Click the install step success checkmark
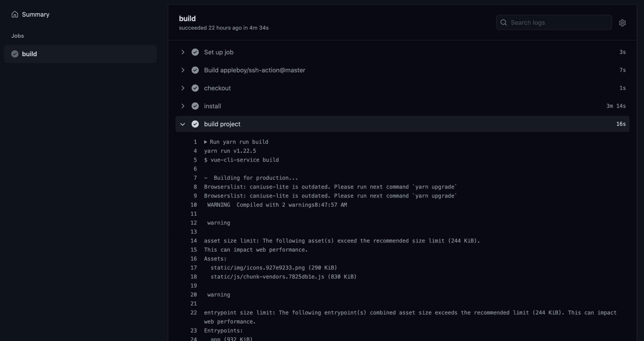Screen dimensions: 644x341 195,106
